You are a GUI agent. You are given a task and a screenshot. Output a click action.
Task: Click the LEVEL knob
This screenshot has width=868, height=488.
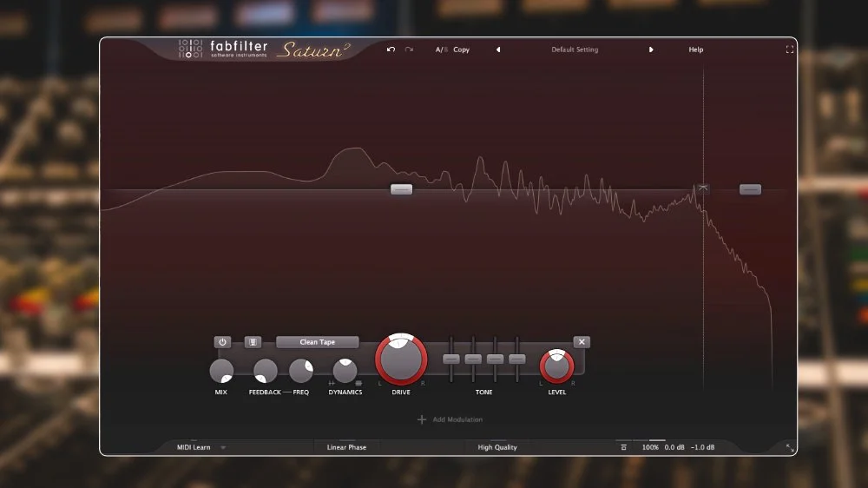tap(557, 366)
